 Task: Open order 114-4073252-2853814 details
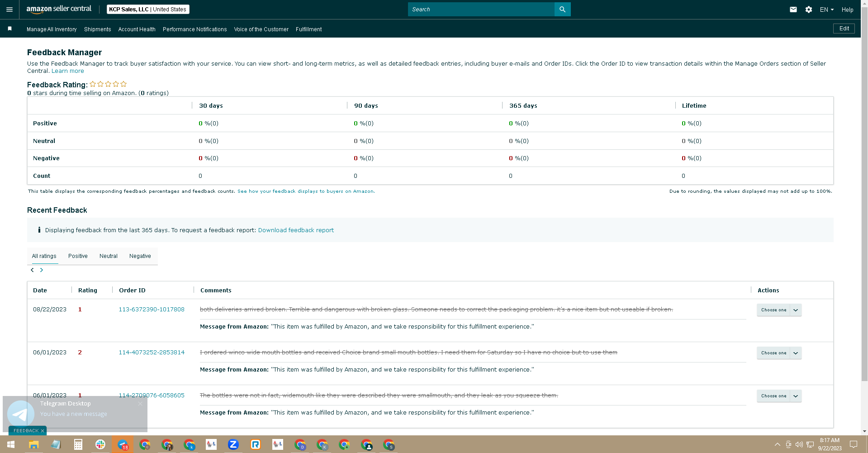tap(152, 353)
